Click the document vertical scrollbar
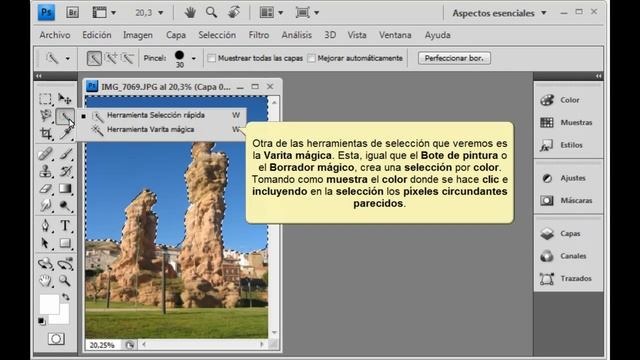Viewport: 640px width, 360px height. tap(274, 218)
